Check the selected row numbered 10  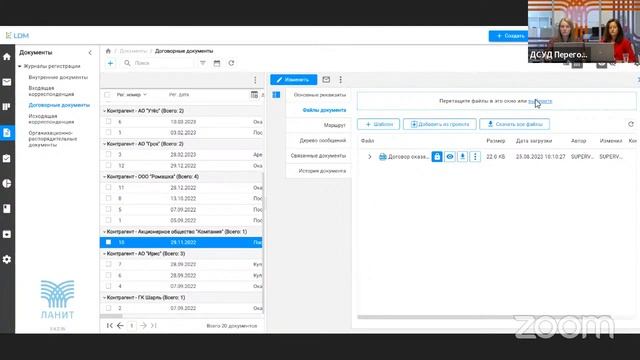click(108, 242)
